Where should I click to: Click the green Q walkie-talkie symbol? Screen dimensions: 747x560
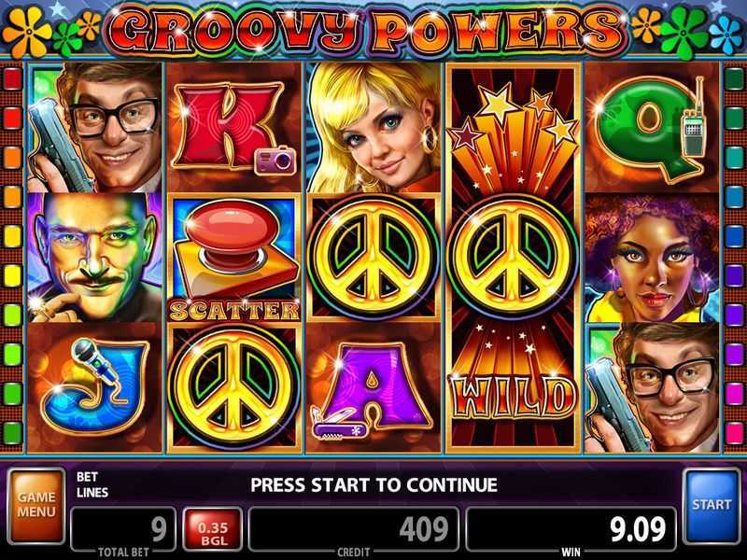[651, 127]
